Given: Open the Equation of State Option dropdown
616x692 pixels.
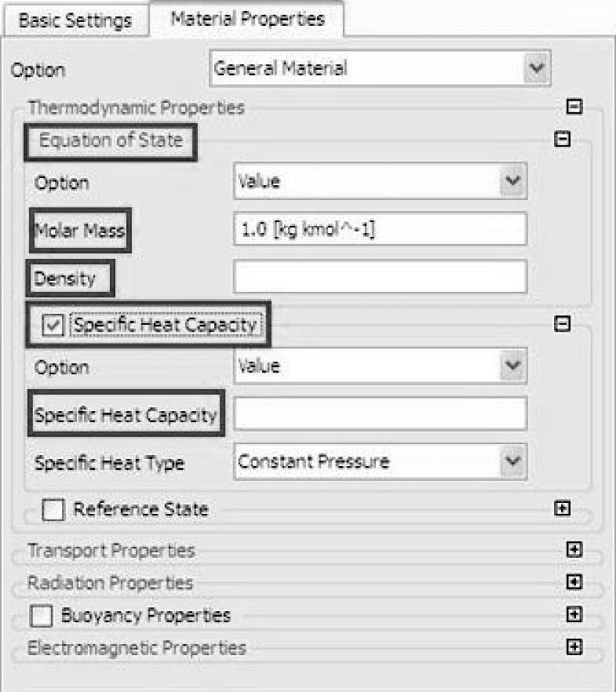Looking at the screenshot, I should click(511, 183).
